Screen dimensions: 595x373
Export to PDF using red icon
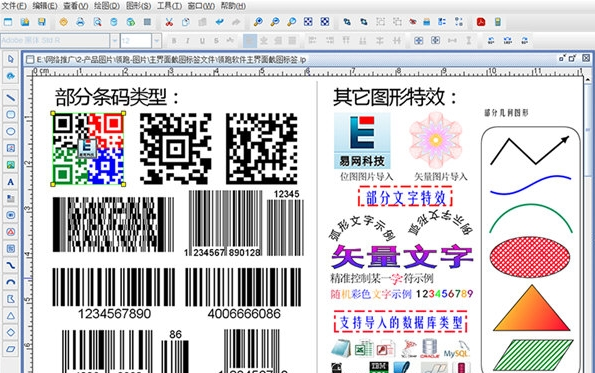pos(481,22)
